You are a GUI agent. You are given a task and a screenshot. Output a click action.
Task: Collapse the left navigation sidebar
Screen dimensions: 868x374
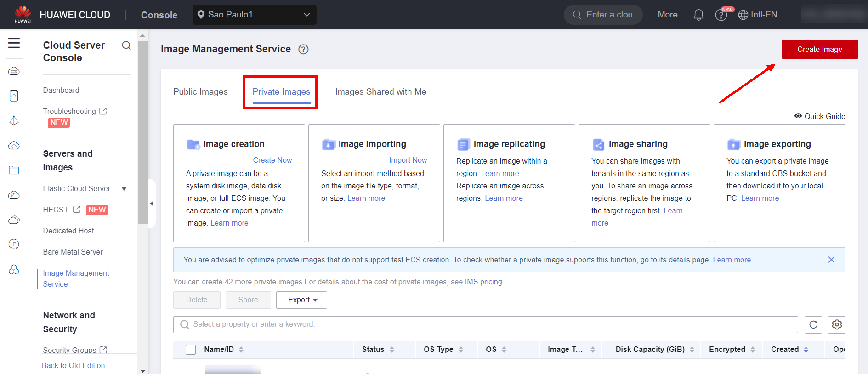[x=152, y=204]
